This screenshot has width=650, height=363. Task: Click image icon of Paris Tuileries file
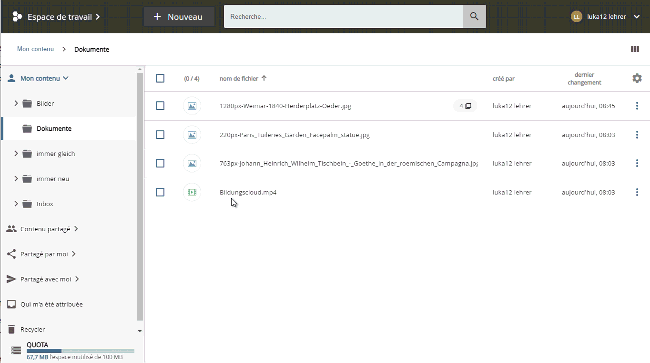[192, 135]
